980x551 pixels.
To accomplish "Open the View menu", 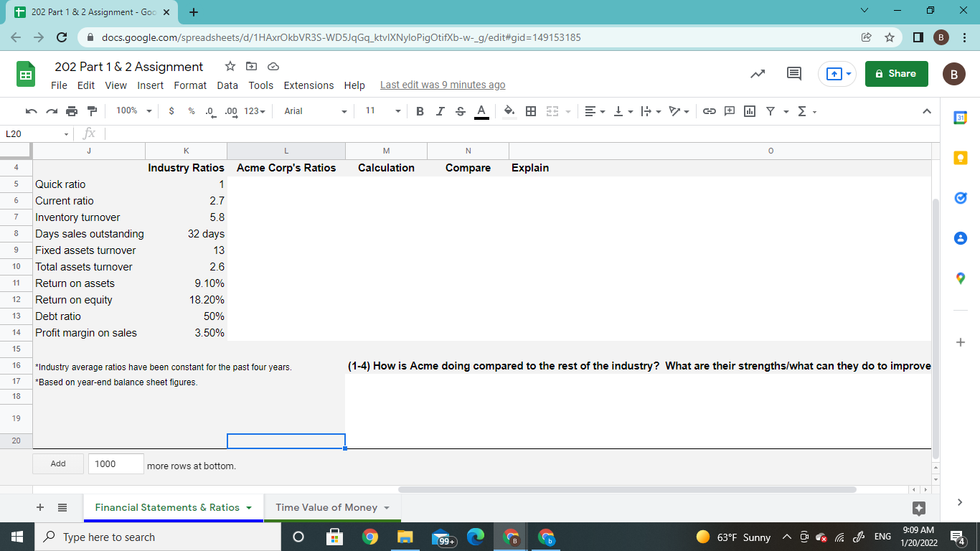I will click(116, 85).
